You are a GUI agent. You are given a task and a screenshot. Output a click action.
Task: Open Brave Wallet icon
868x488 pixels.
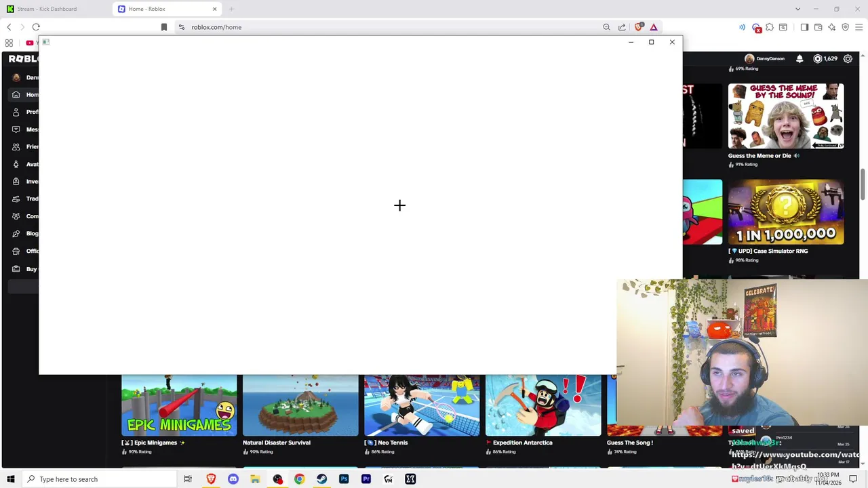[x=818, y=27]
